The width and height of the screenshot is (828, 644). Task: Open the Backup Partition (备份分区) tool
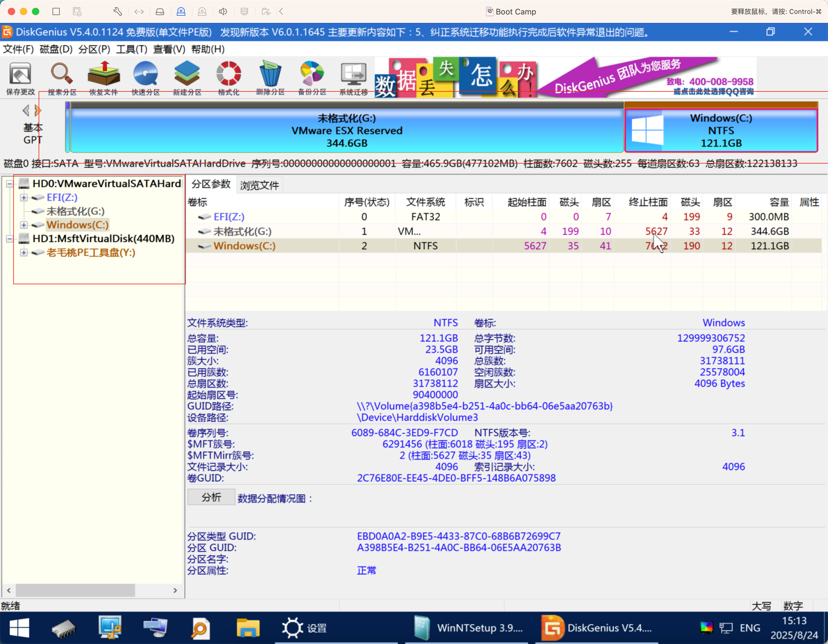point(312,78)
